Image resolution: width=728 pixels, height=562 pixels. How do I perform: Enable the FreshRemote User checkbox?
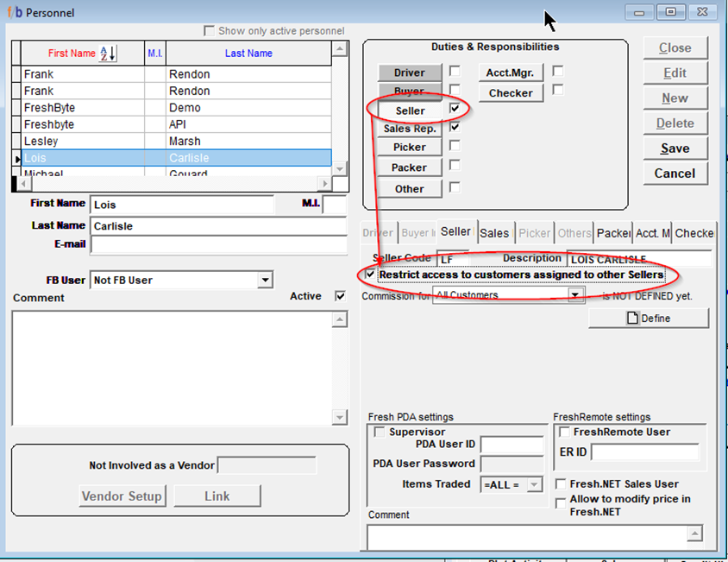coord(563,432)
